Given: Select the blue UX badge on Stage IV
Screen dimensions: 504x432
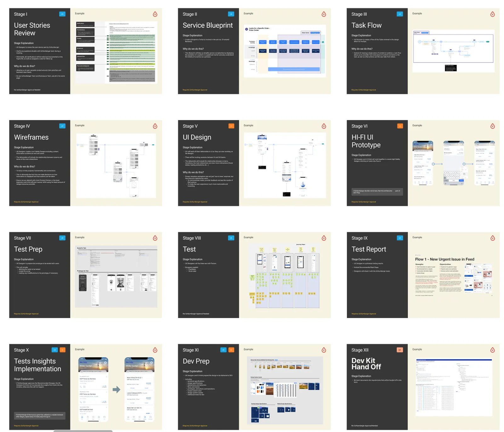Looking at the screenshot, I should (x=62, y=126).
